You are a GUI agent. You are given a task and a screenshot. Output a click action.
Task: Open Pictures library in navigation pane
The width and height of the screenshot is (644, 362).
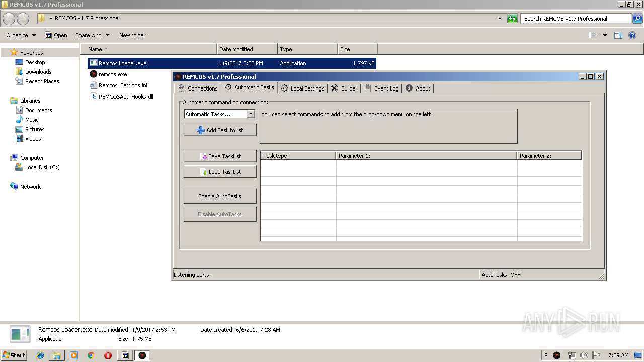click(35, 129)
